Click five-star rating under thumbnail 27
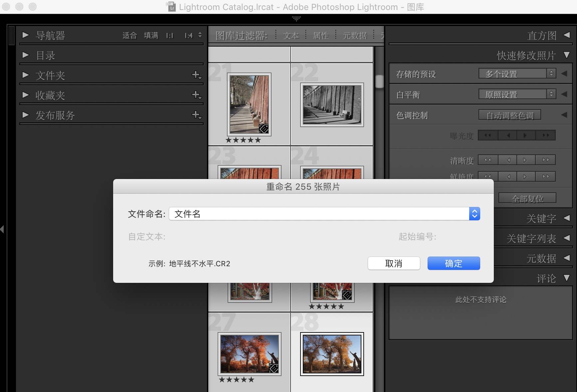Screen dimensions: 577x392 pos(237,380)
